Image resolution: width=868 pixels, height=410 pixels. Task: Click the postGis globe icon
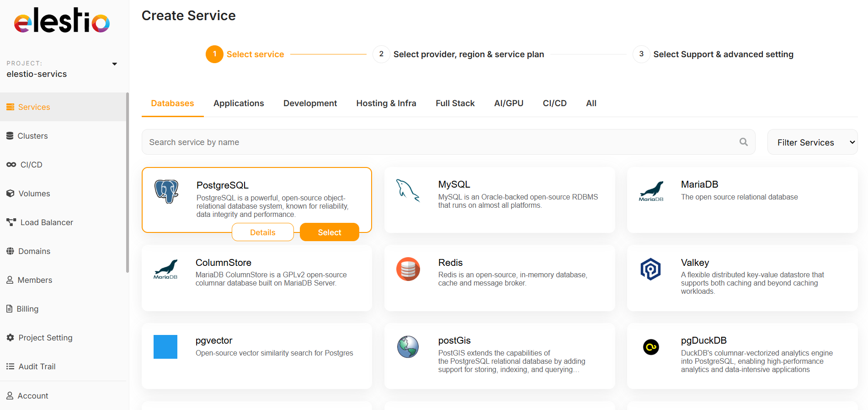[x=408, y=347]
